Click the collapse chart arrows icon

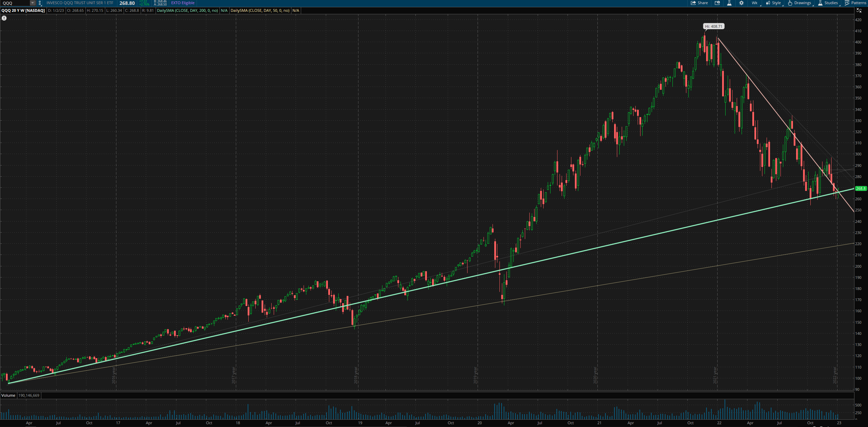[859, 10]
